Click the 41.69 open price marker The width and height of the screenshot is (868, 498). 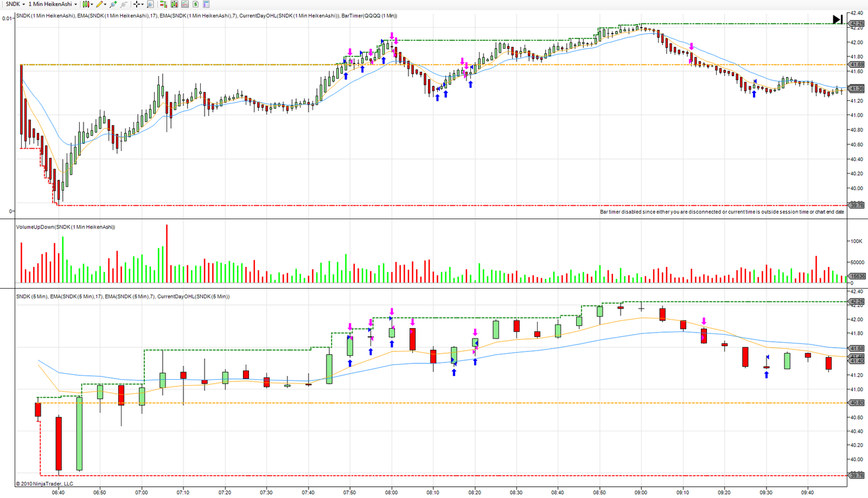(857, 65)
